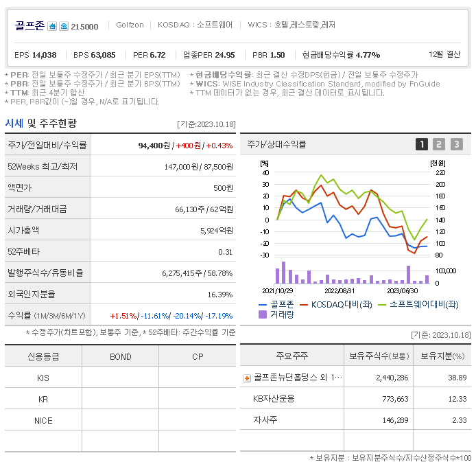Click the blue 골프존 legend line
This screenshot has height=471, width=476.
pyautogui.click(x=263, y=305)
